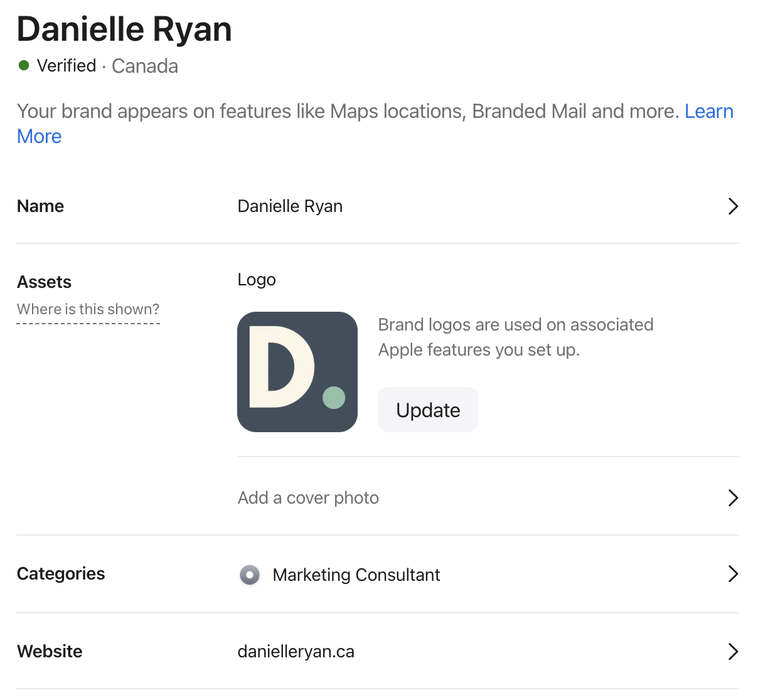Open the Name row chevron
Viewport: 758px width, 700px height.
732,206
